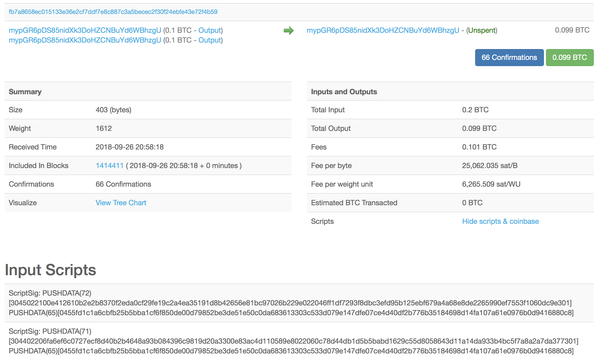Open block 1414411 link
The width and height of the screenshot is (616, 364).
110,166
